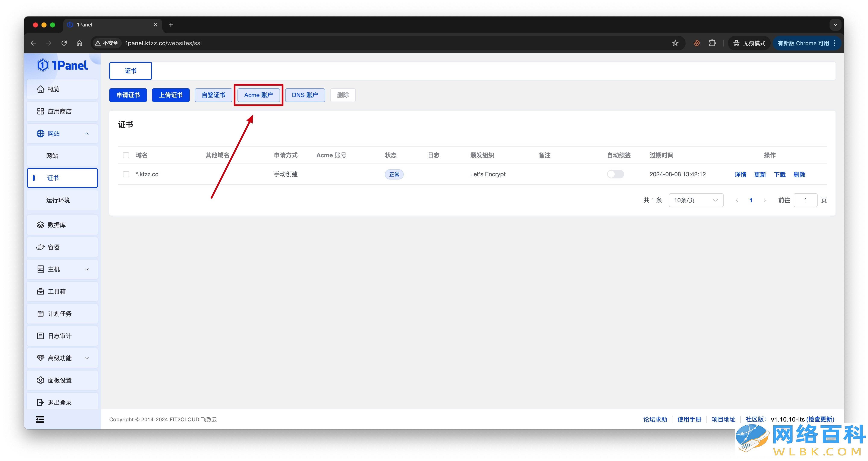This screenshot has height=461, width=868.
Task: Open 运行环境 in the sidebar
Action: coord(62,200)
